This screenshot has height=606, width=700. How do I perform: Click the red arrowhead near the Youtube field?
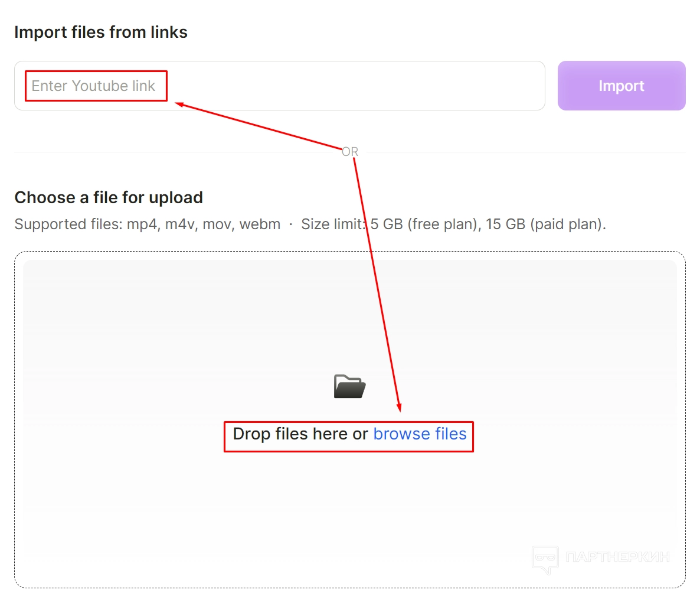(x=179, y=105)
